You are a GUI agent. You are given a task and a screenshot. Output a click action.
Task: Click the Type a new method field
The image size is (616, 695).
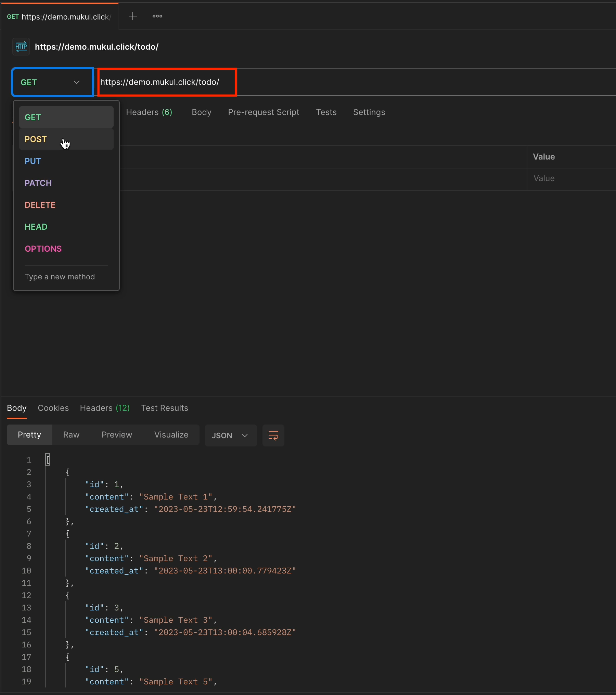tap(60, 277)
